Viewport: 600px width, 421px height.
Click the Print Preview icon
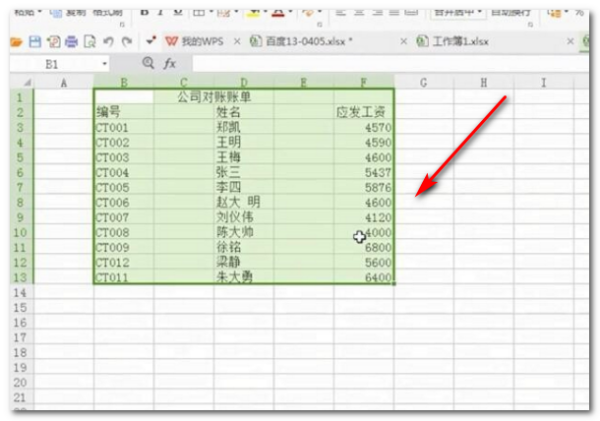90,42
